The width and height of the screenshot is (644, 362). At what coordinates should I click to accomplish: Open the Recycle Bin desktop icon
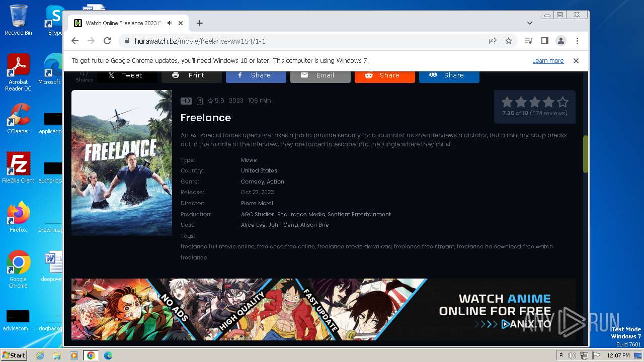[18, 20]
